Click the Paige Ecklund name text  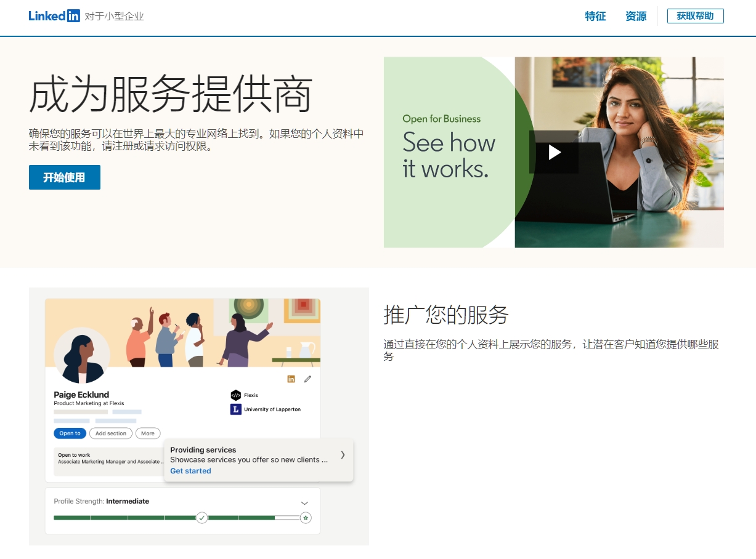pyautogui.click(x=81, y=395)
